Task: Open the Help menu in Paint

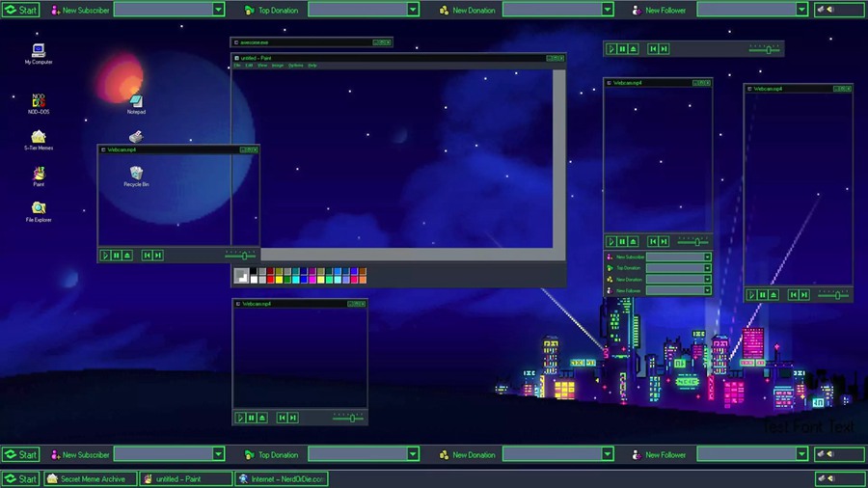Action: pos(312,66)
